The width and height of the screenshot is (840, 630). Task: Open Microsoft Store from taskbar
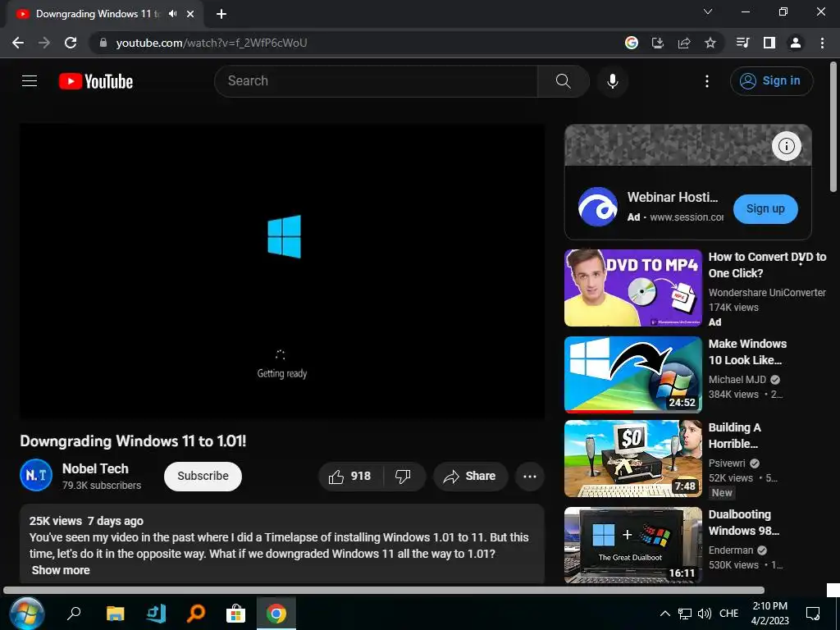[235, 613]
